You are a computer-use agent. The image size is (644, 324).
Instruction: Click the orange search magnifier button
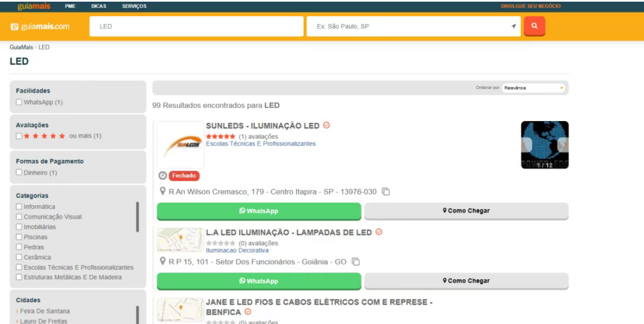(x=534, y=26)
